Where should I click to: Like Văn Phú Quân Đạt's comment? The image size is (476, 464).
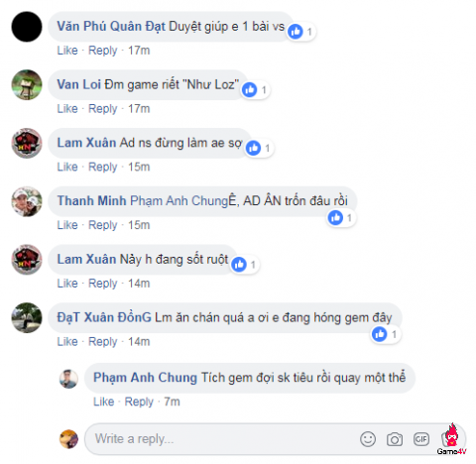point(67,51)
